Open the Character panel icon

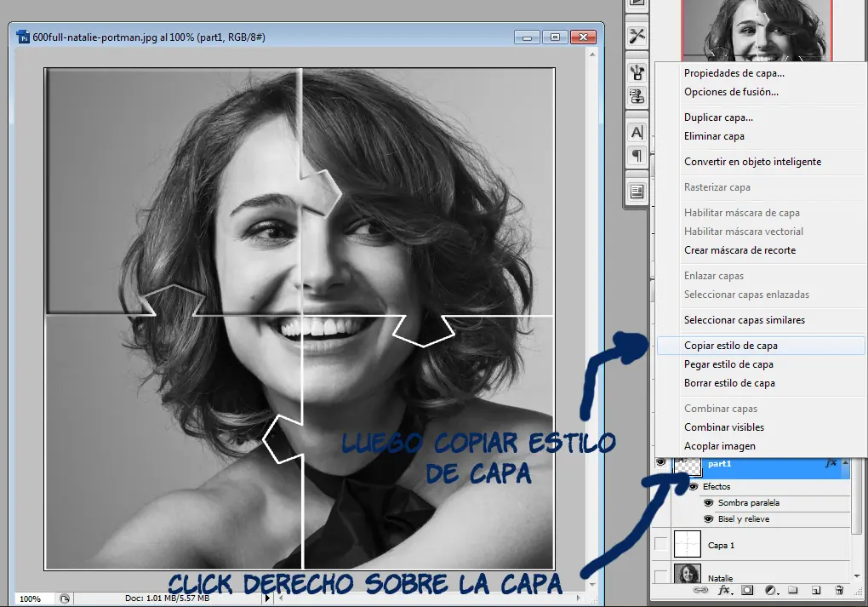pos(637,133)
